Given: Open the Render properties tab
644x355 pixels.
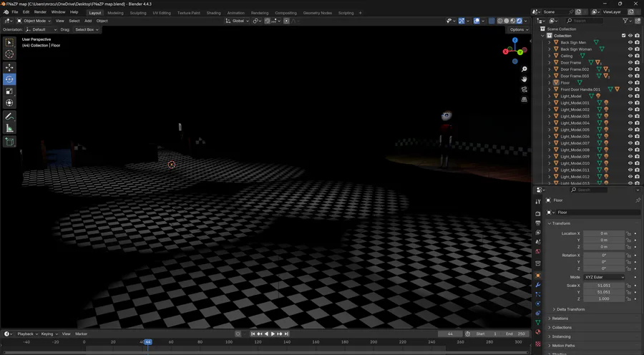Looking at the screenshot, I should [538, 214].
